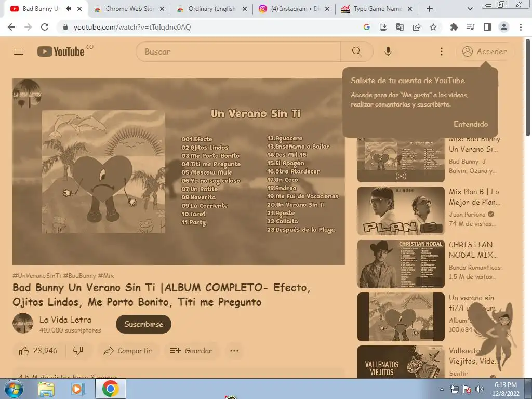Image resolution: width=532 pixels, height=399 pixels.
Task: Open Windows Explorer from the taskbar
Action: click(46, 389)
